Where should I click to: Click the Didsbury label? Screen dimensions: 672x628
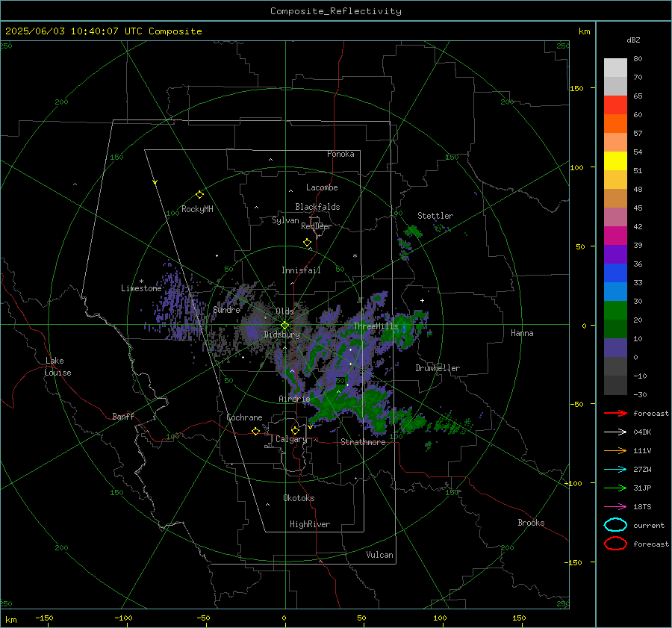coord(281,335)
